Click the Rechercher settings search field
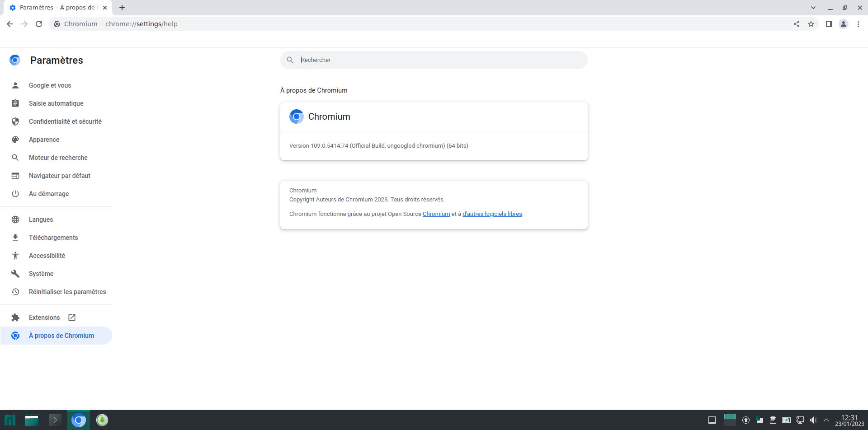 pyautogui.click(x=434, y=60)
